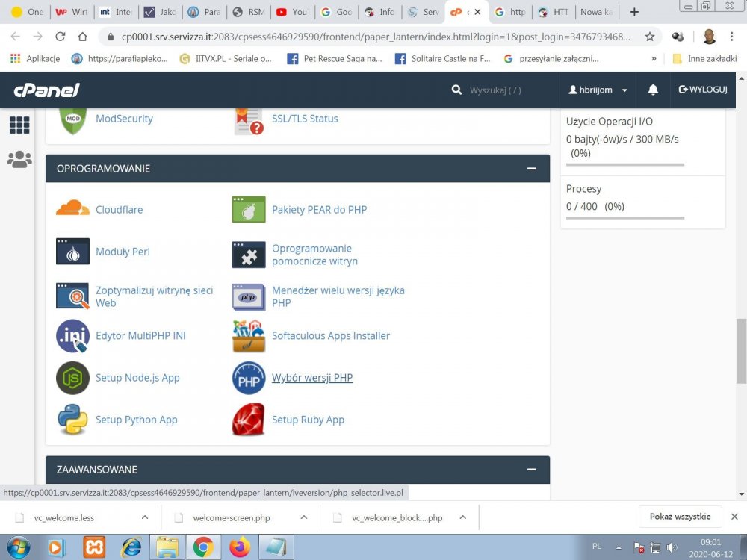
Task: Click the Setup Ruby App link
Action: click(x=308, y=420)
